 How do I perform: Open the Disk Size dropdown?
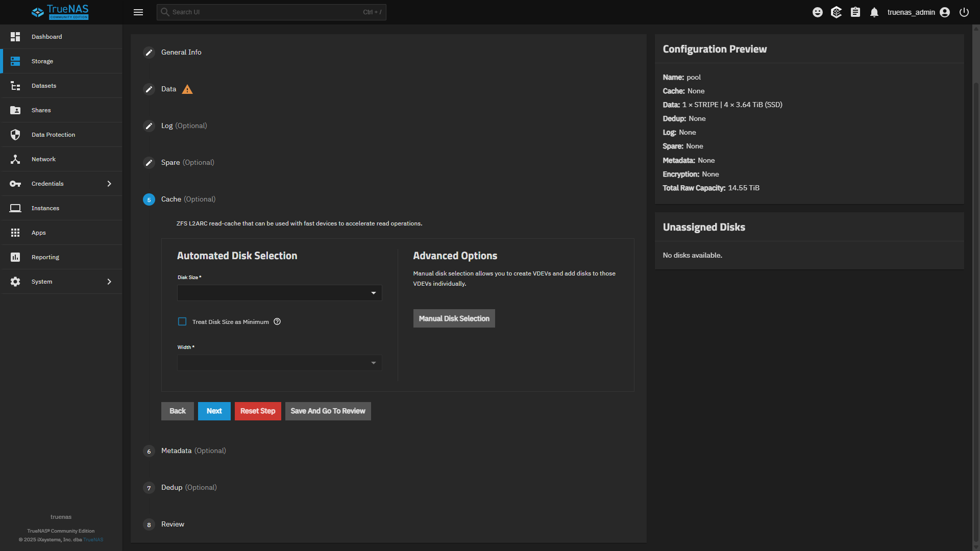pos(279,293)
